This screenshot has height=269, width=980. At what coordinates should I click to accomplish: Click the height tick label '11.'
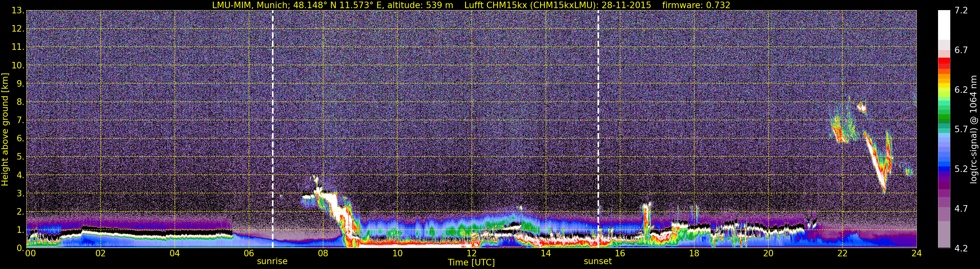pos(18,47)
